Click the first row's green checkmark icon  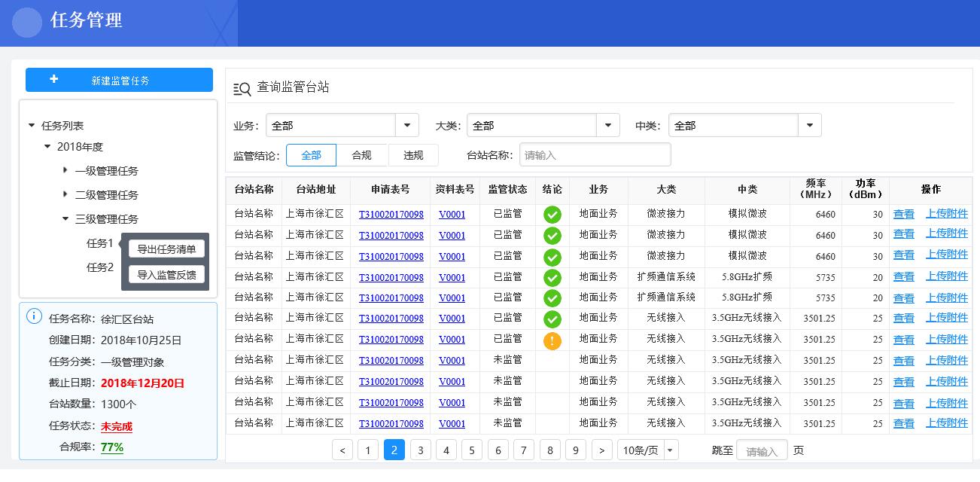(552, 215)
